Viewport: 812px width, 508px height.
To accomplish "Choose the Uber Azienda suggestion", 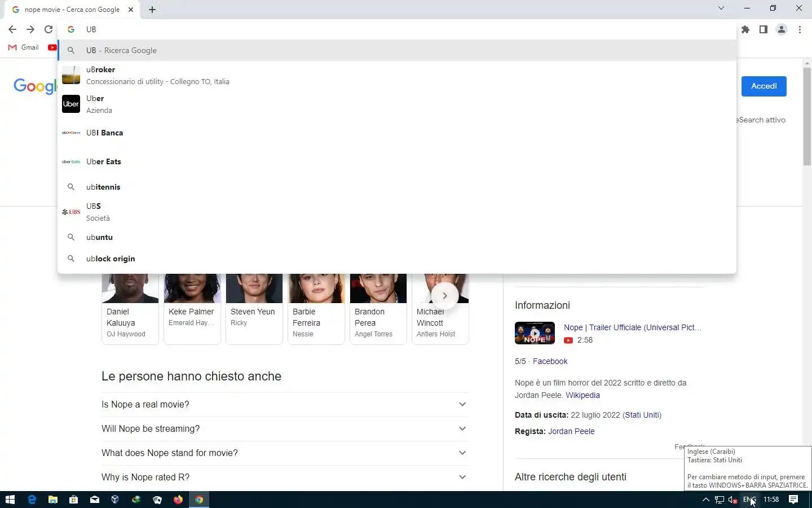I will pyautogui.click(x=397, y=104).
